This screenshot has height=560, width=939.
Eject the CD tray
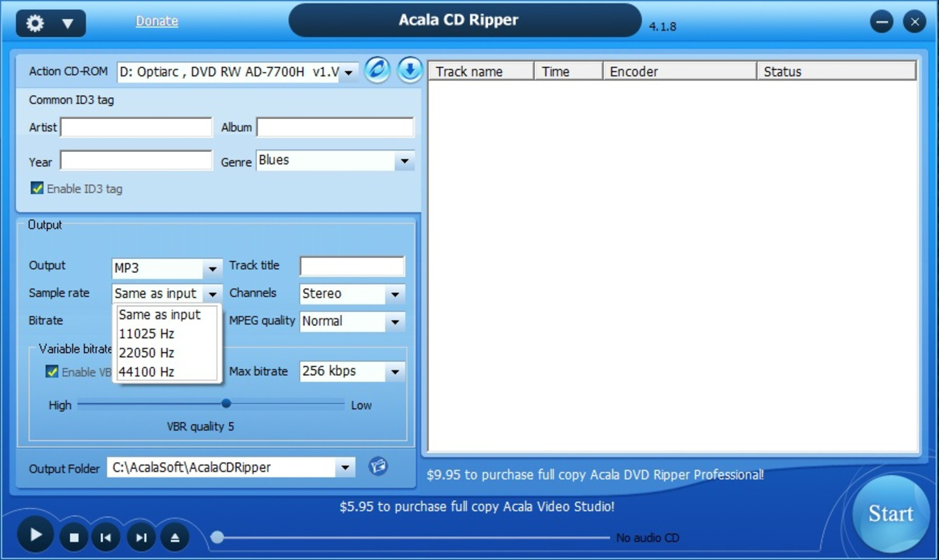pos(175,538)
